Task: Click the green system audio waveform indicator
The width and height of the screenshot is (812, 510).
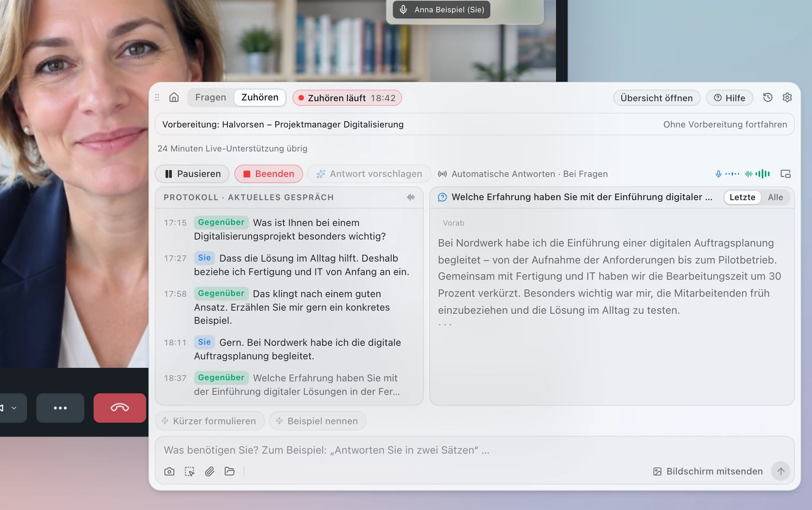Action: (757, 174)
